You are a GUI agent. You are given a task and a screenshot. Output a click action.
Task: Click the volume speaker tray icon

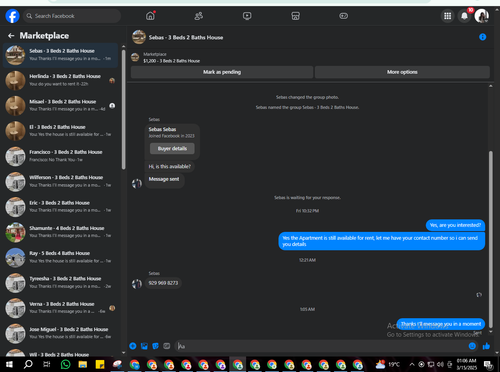tap(440, 364)
